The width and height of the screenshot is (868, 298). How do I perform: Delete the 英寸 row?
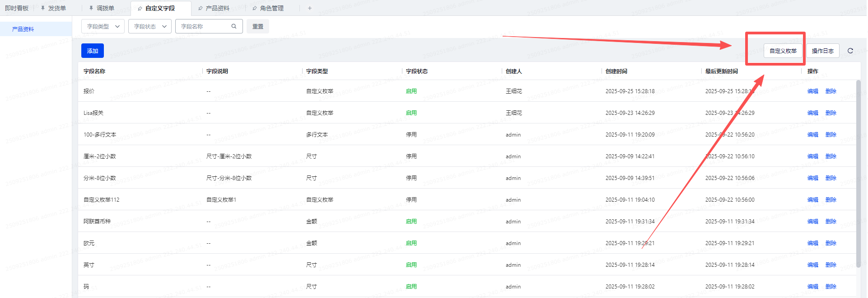pyautogui.click(x=831, y=265)
